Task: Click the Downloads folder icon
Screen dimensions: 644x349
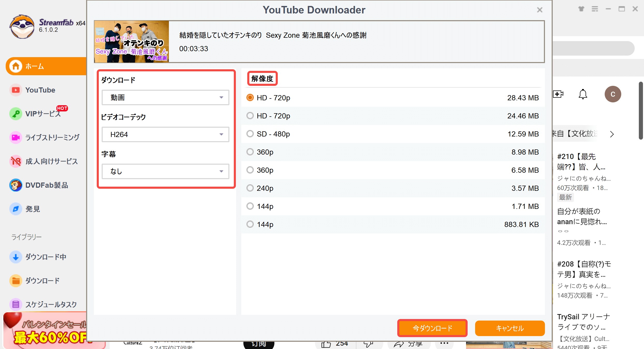Action: point(16,281)
